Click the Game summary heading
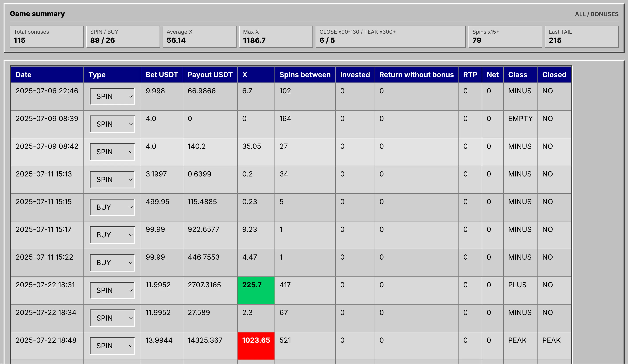 [x=37, y=14]
